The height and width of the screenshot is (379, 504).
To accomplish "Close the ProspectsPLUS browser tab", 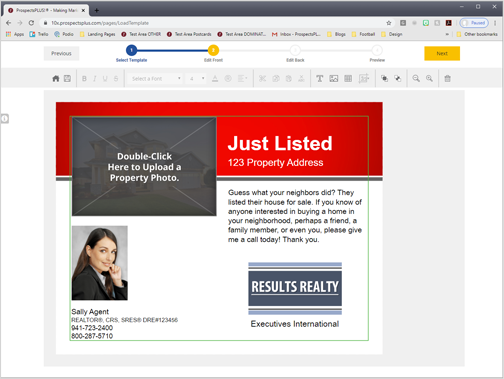I will tap(83, 10).
